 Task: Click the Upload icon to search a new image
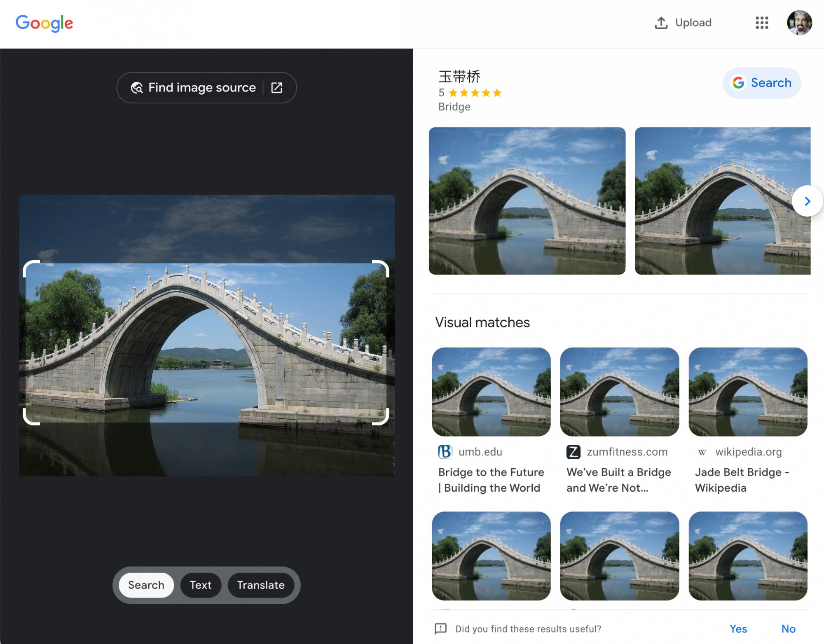pos(661,23)
